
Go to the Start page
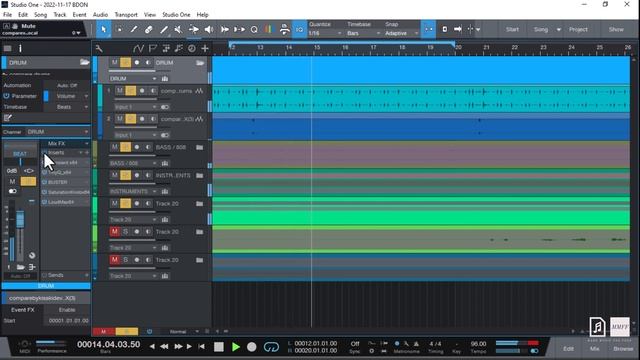[512, 29]
